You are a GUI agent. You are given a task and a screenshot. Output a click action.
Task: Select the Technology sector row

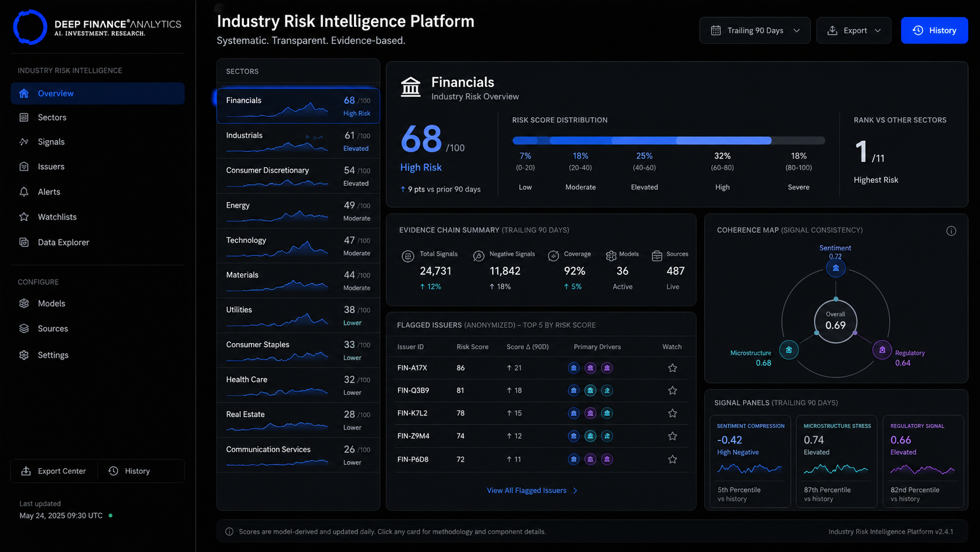click(x=298, y=246)
